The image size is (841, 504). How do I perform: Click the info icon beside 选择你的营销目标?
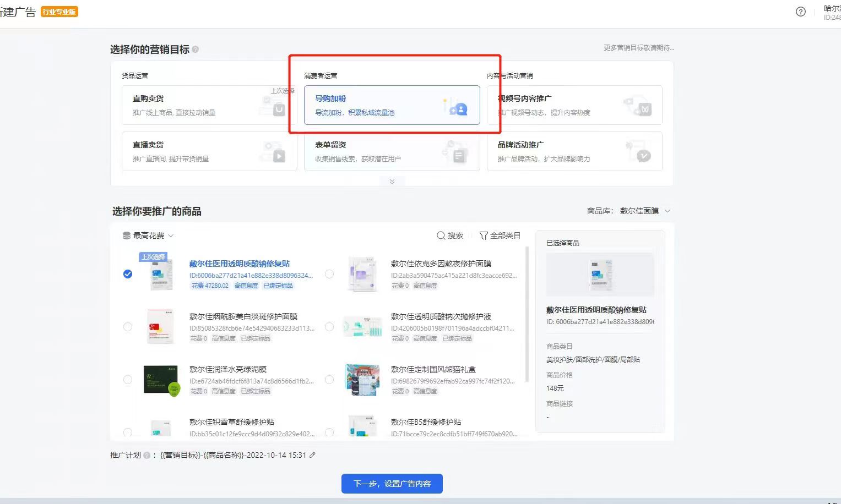click(x=196, y=50)
